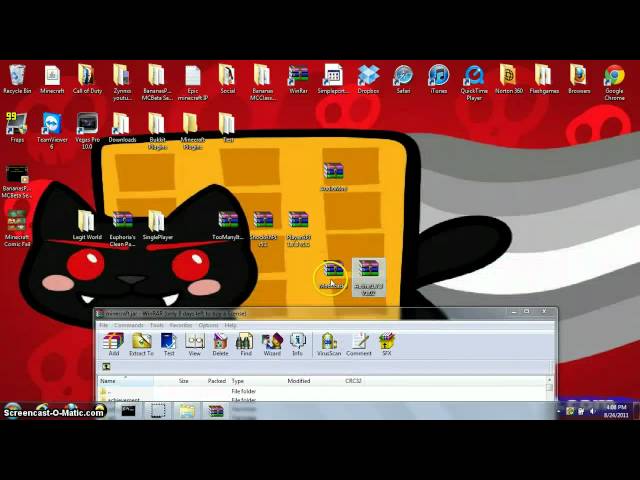Select Euphoria's Clean Pa... archive

[x=122, y=229]
